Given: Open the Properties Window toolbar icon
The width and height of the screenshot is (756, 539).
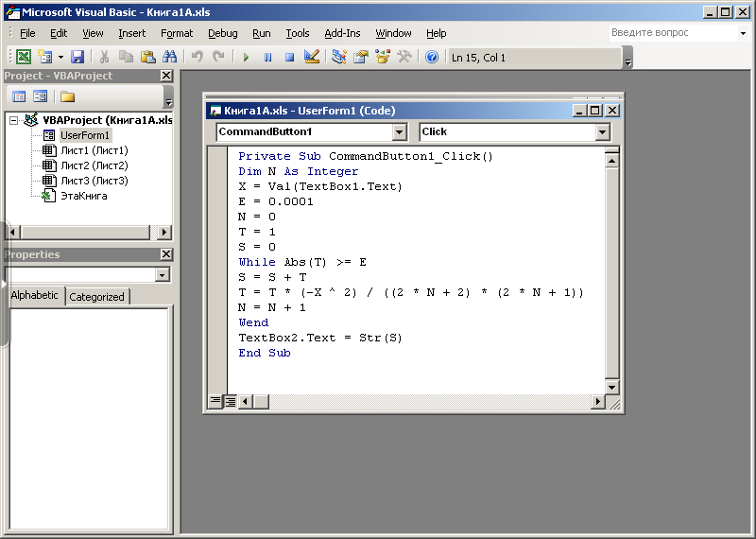Looking at the screenshot, I should [361, 57].
